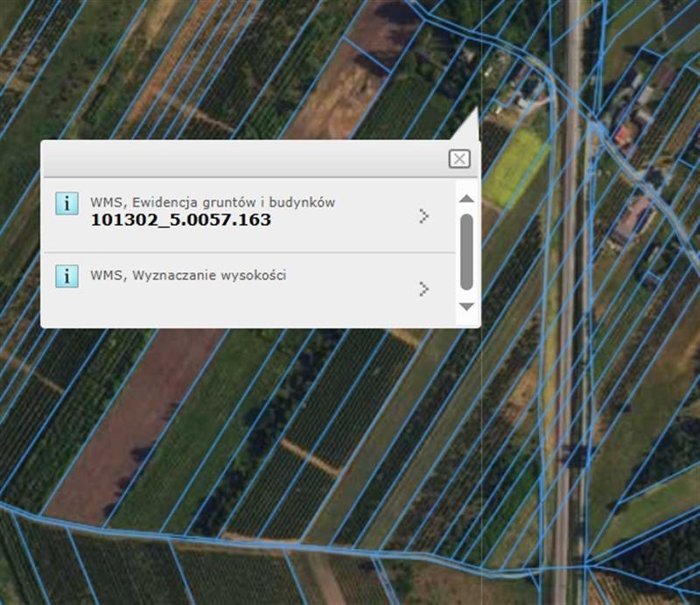
Task: Expand Wyznaczanie wysokości details arrow
Action: [x=424, y=289]
